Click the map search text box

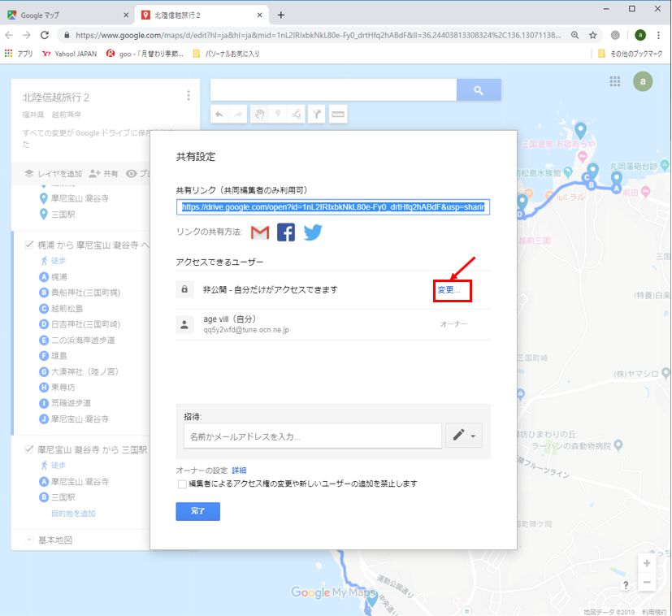[x=333, y=90]
